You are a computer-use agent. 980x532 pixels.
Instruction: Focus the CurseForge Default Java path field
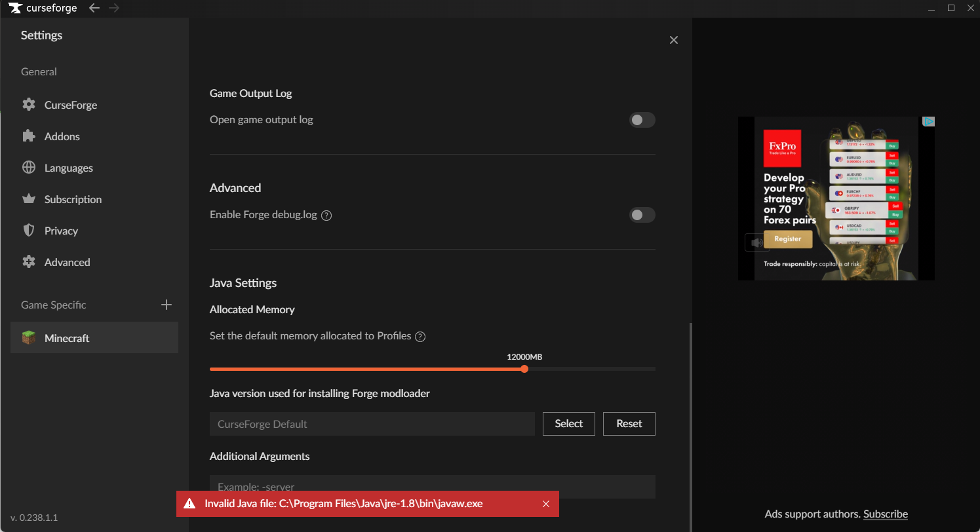(x=372, y=424)
